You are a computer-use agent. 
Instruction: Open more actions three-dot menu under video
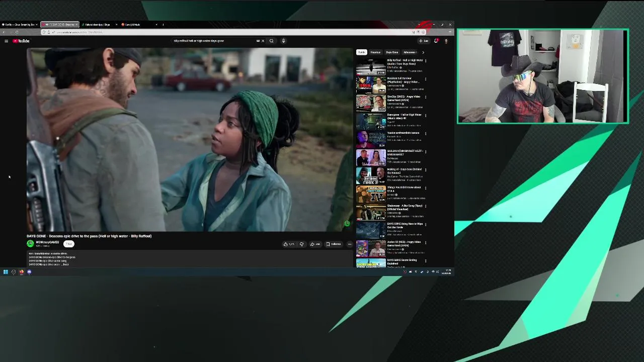(x=350, y=244)
